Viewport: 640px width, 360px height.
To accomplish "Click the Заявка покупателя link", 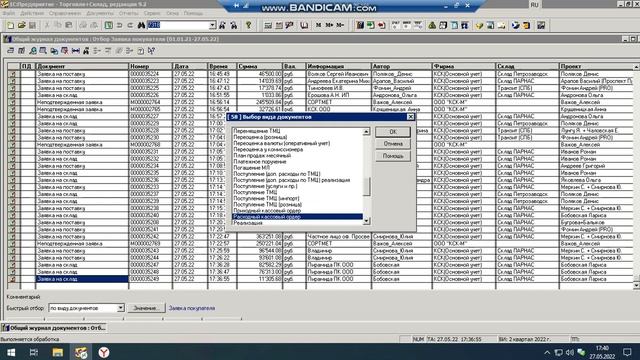I will 192,308.
